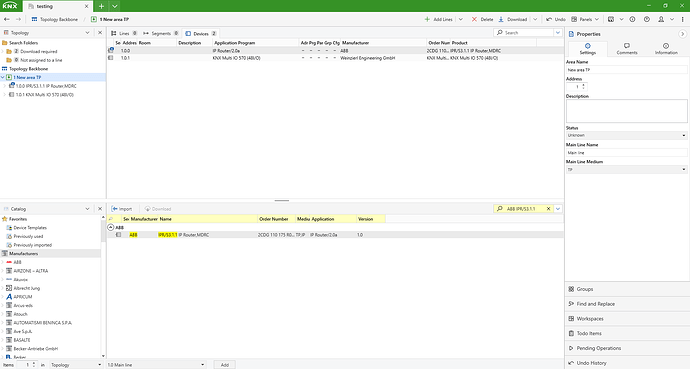Go forward with the right arrow
This screenshot has width=690, height=369.
[x=18, y=19]
